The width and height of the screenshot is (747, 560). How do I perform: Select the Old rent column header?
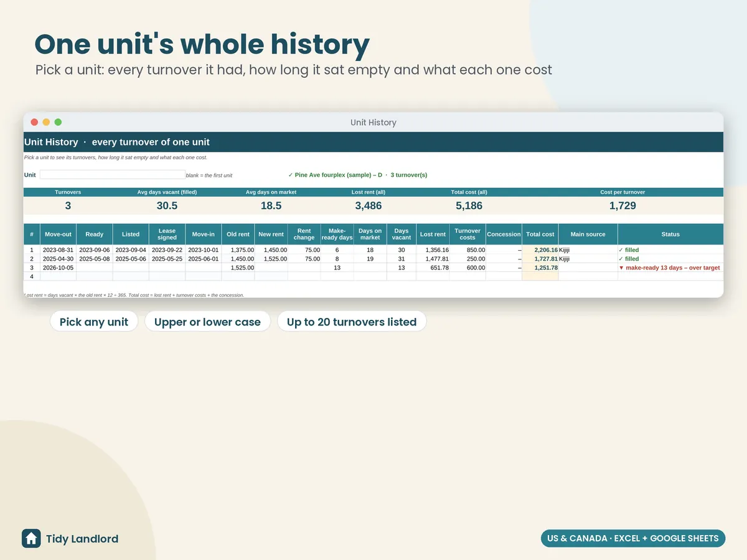pyautogui.click(x=238, y=234)
